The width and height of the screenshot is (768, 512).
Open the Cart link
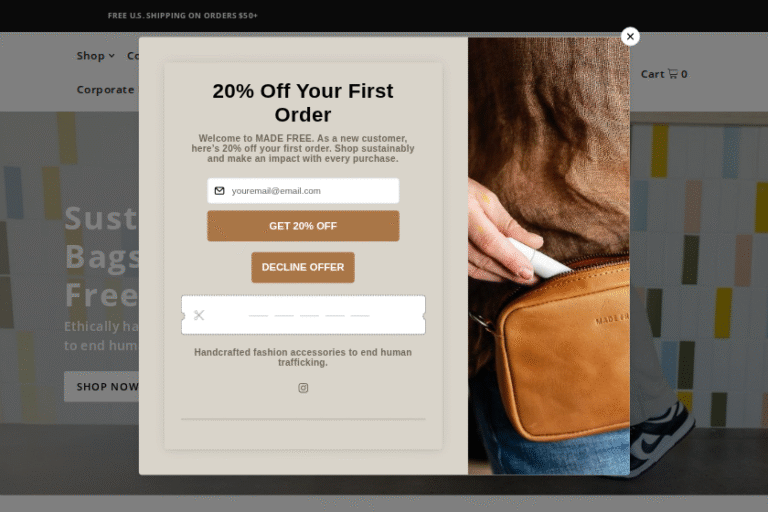664,74
